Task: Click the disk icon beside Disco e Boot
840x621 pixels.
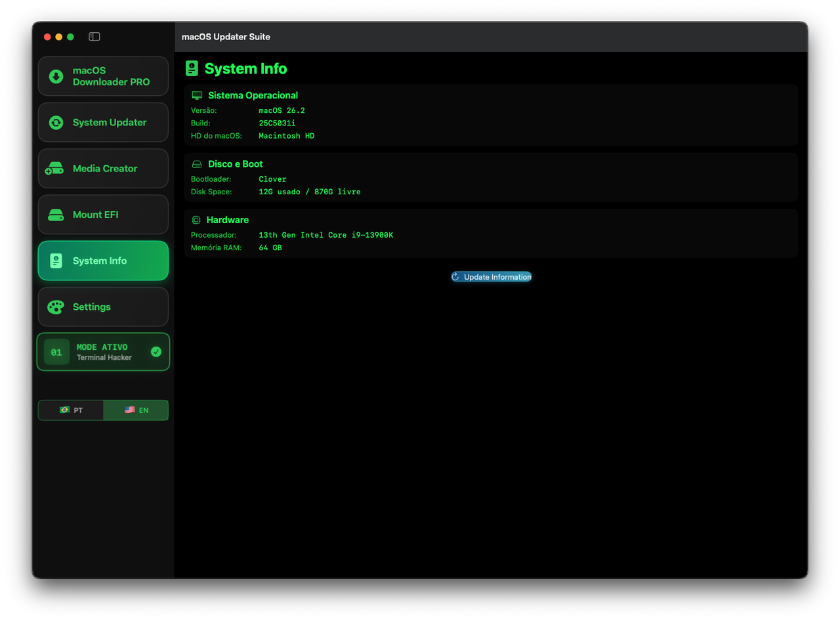Action: click(197, 164)
